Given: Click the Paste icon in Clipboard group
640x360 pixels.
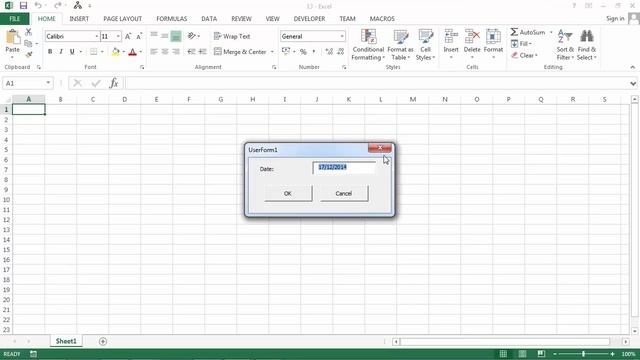Looking at the screenshot, I should [x=13, y=37].
